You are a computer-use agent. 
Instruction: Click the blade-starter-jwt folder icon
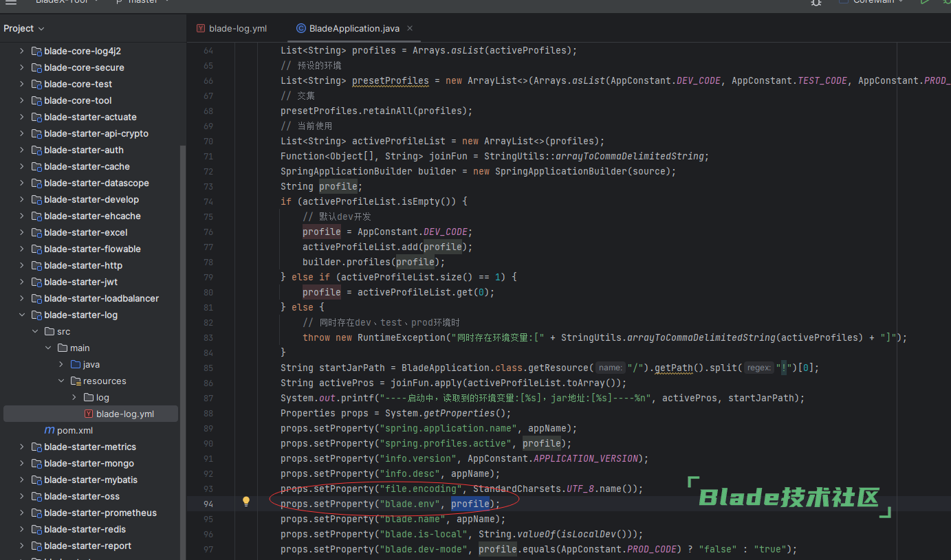click(37, 282)
